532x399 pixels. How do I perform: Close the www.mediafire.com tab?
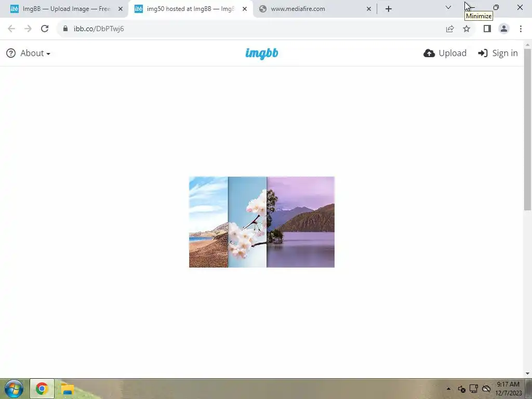click(369, 9)
